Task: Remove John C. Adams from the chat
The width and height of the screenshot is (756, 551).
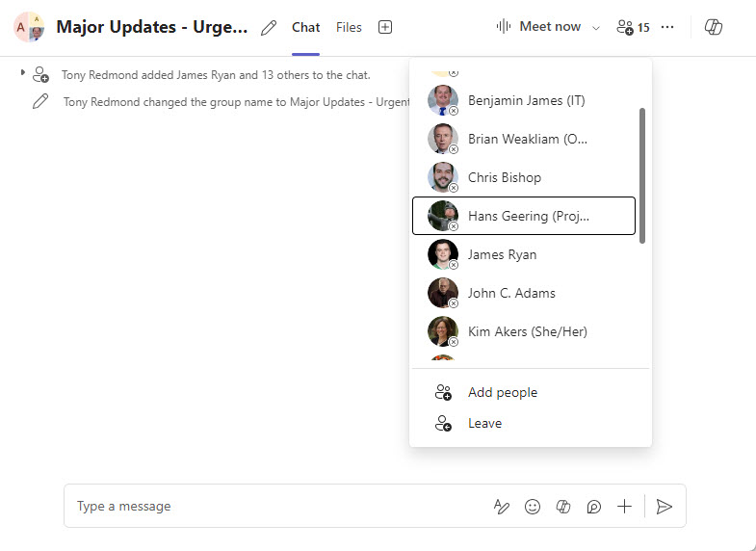Action: (454, 303)
